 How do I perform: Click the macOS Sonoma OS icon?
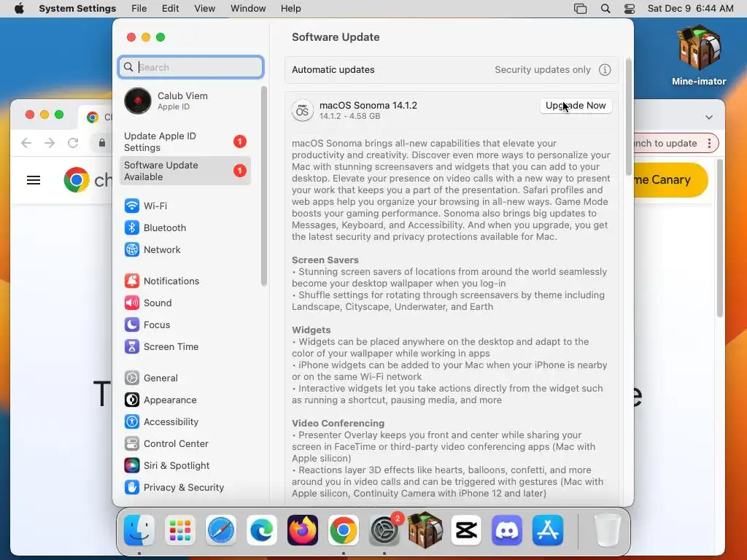pyautogui.click(x=303, y=111)
